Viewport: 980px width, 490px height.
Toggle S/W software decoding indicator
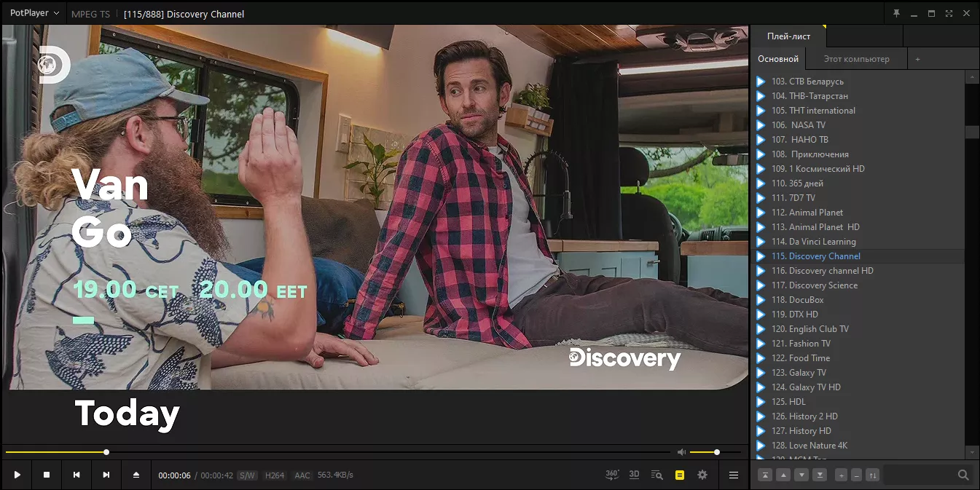(248, 475)
